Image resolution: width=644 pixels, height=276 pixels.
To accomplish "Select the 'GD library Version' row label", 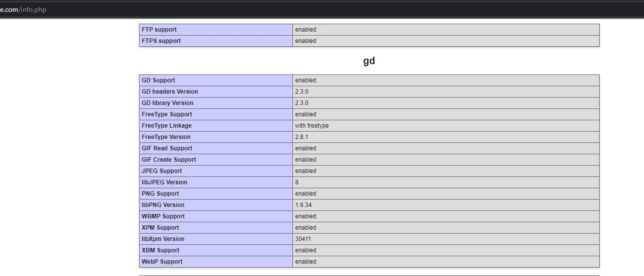I will tap(216, 103).
